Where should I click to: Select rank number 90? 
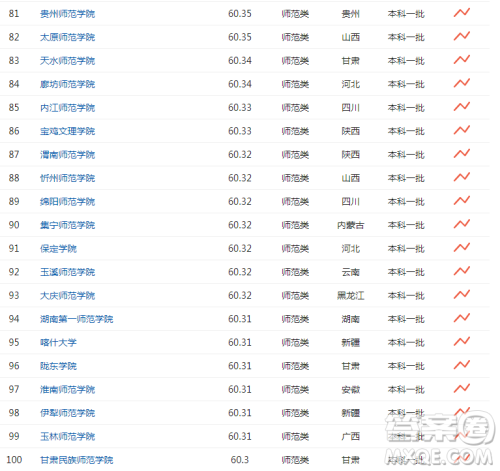coord(14,225)
